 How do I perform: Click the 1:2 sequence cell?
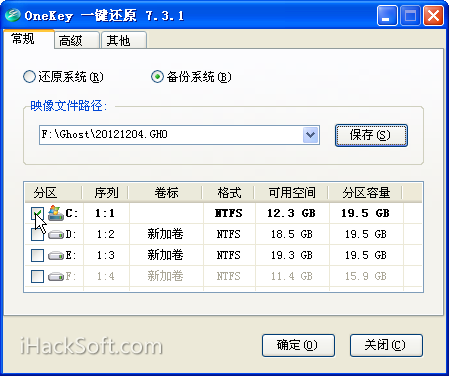(x=105, y=234)
